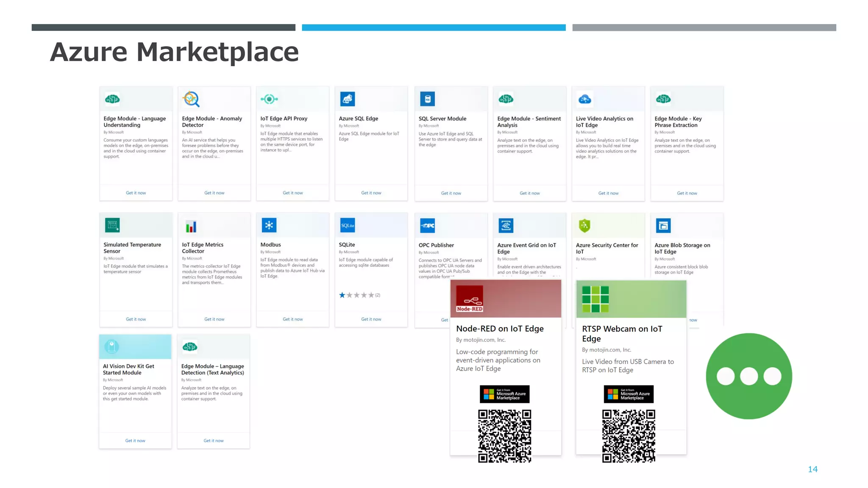Open Azure Event Grid on IoT Edge title
The height and width of the screenshot is (488, 868).
pos(526,248)
